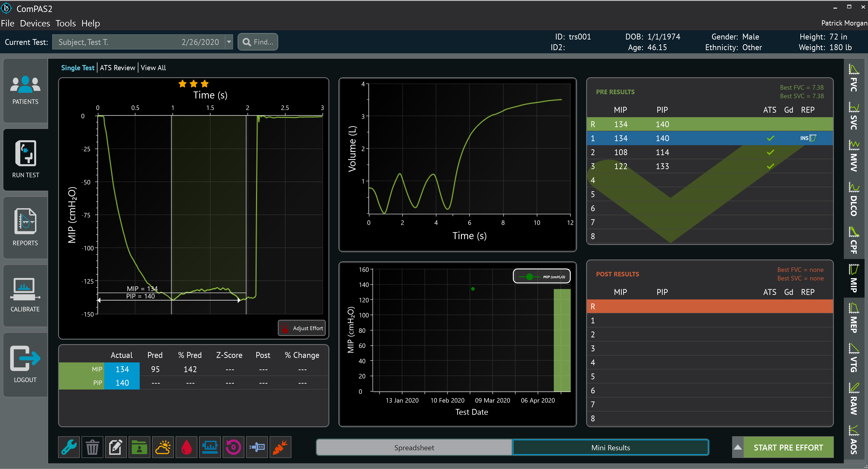The image size is (868, 469).
Task: Click the red blood drop icon
Action: point(186,447)
